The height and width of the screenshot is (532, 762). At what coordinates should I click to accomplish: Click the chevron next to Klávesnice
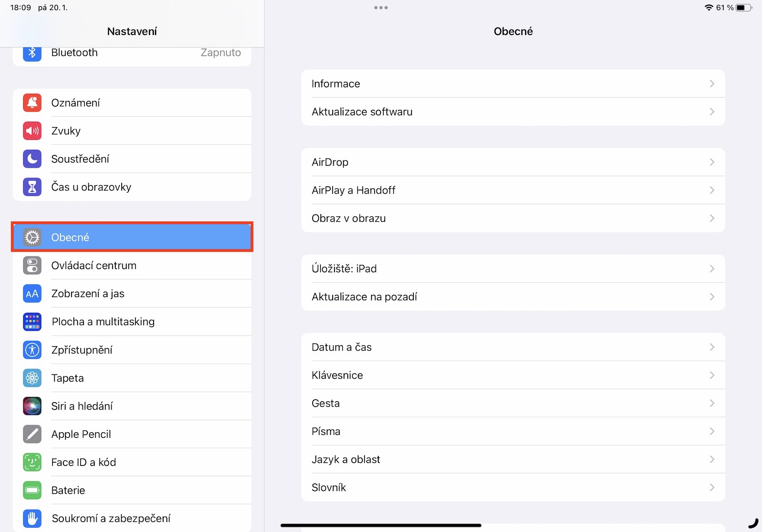(x=712, y=375)
